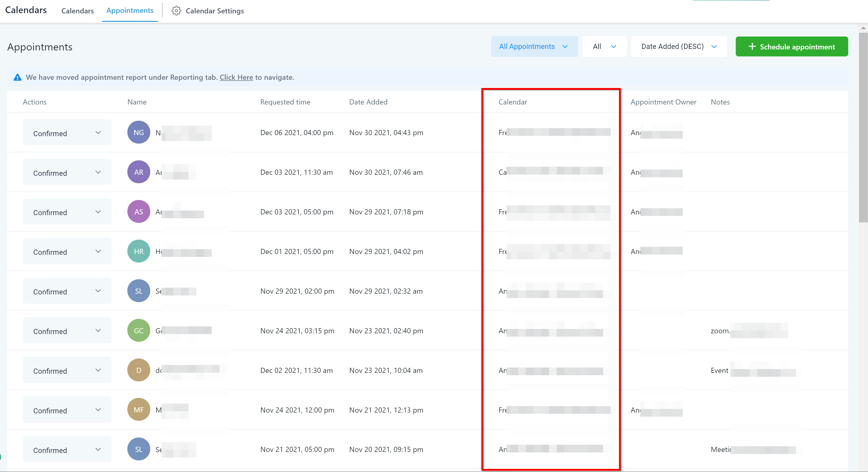Click the GC green avatar
868x472 pixels.
point(138,330)
